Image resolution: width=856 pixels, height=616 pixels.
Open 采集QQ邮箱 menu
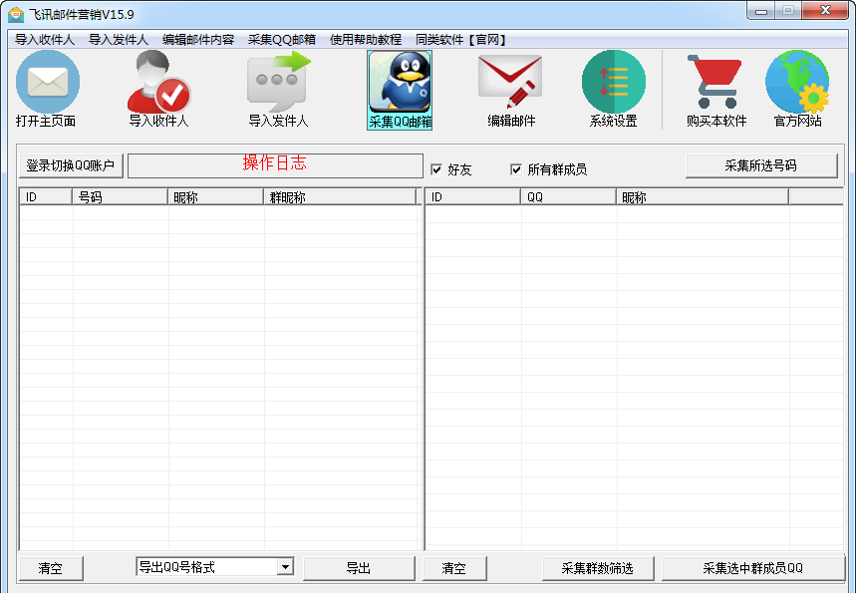point(282,39)
